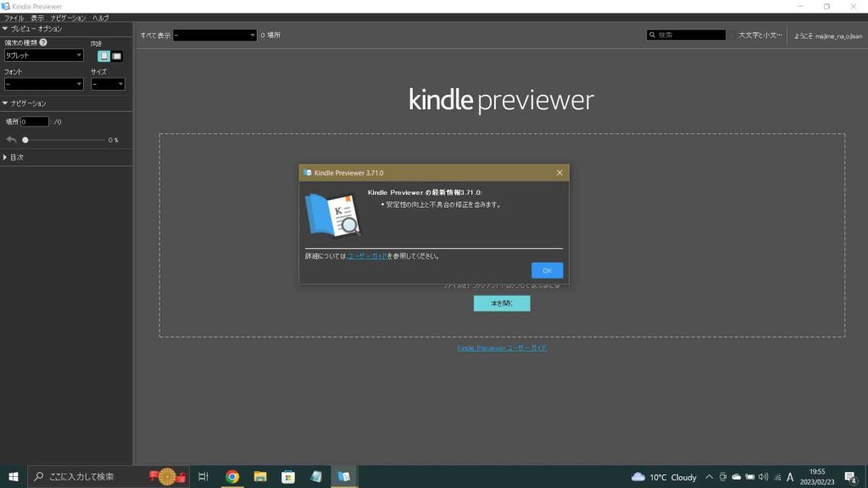Open the clock showing 19:55 2023/02/23
This screenshot has width=868, height=488.
(x=816, y=477)
